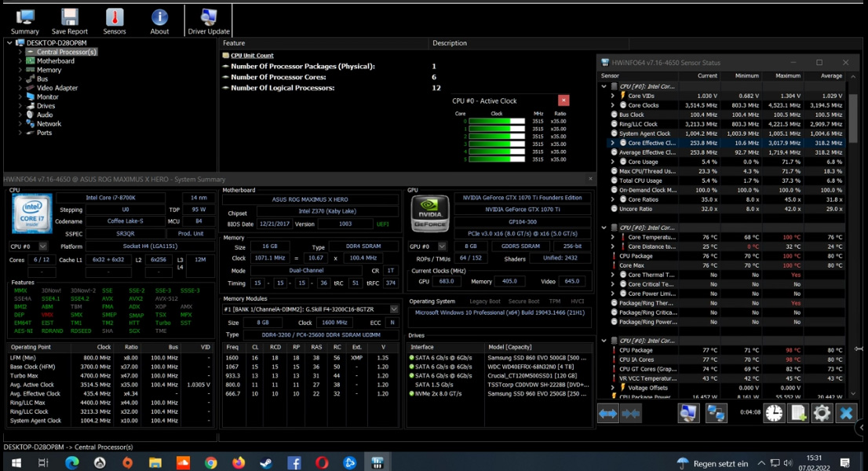This screenshot has width=868, height=471.
Task: Expand the Core VIDs sensor row
Action: [x=613, y=96]
